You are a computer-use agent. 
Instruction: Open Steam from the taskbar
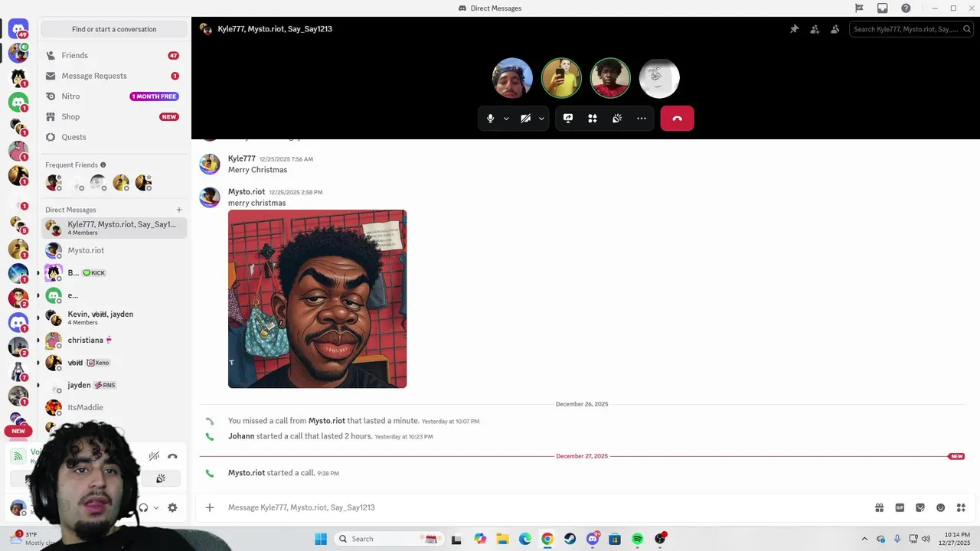(x=570, y=539)
